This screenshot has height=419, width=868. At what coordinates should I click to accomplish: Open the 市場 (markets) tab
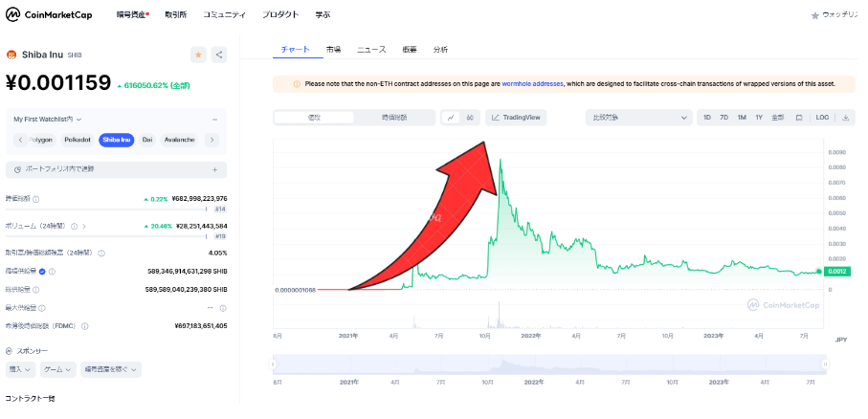point(333,49)
